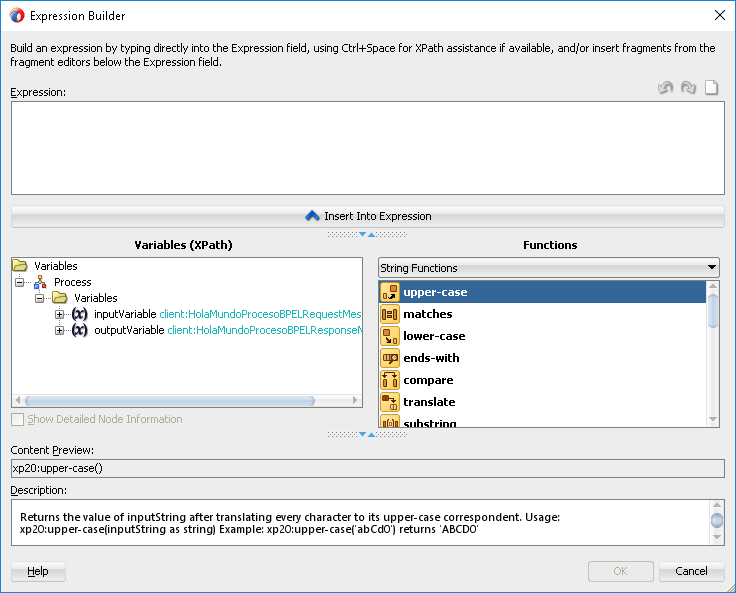This screenshot has height=593, width=736.
Task: Select the upper-case function icon
Action: coord(390,292)
